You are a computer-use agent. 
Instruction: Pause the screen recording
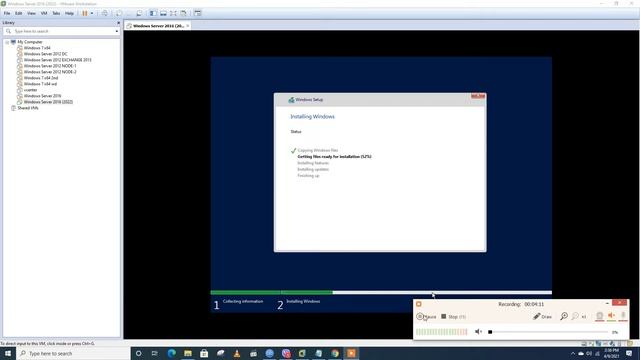tap(427, 316)
